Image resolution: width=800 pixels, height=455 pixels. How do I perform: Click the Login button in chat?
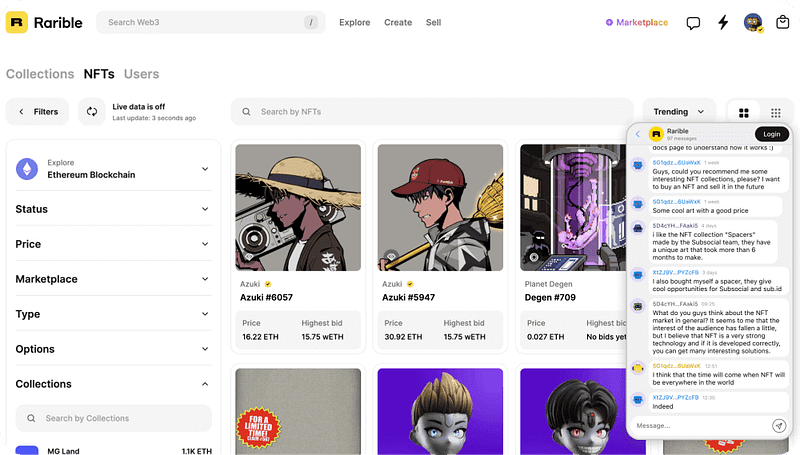(771, 134)
